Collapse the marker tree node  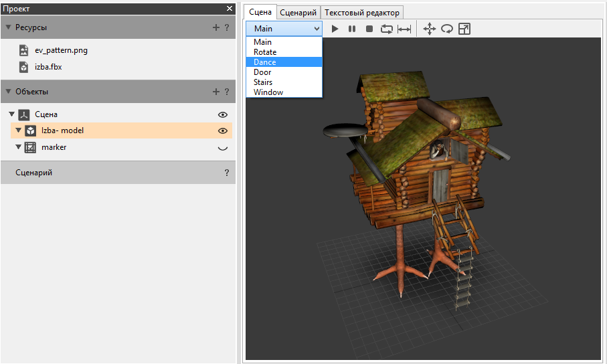tap(19, 147)
